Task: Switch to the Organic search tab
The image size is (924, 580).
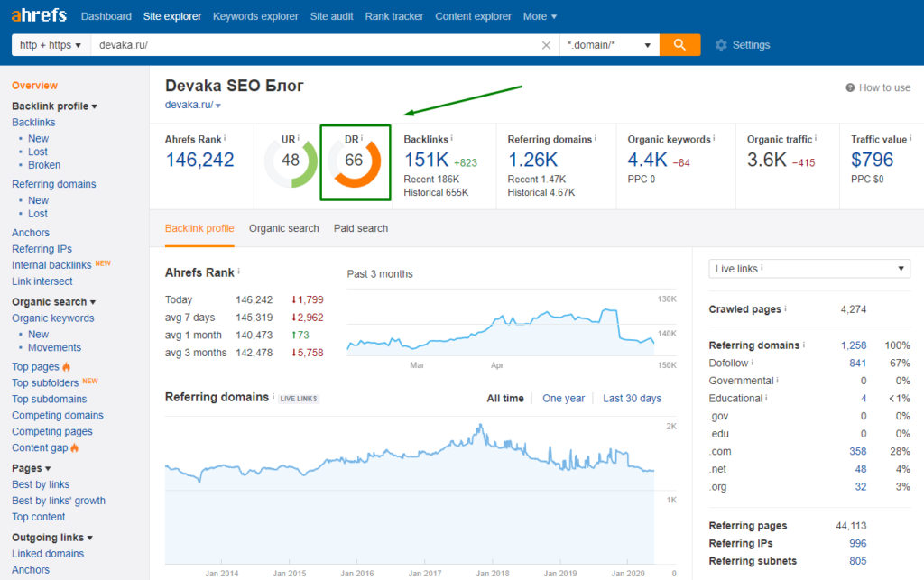Action: 284,228
